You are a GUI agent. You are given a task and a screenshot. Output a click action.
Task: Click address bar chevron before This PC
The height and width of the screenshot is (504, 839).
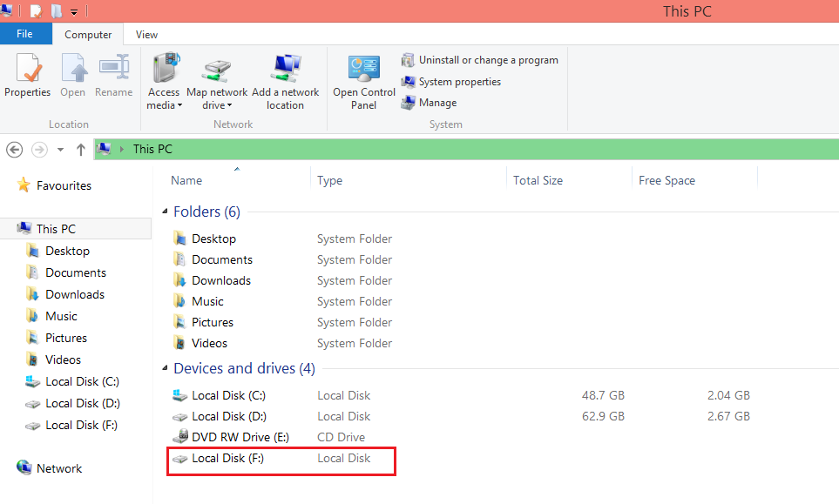pos(122,149)
